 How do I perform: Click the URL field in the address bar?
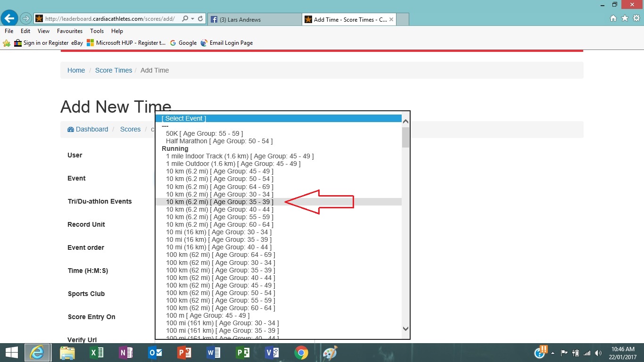tap(111, 19)
